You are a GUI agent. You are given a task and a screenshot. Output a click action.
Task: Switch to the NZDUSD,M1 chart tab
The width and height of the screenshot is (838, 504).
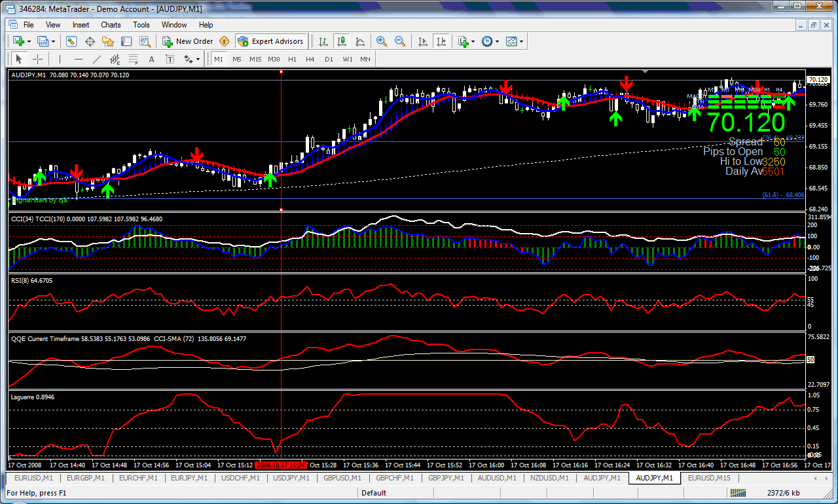coord(550,478)
